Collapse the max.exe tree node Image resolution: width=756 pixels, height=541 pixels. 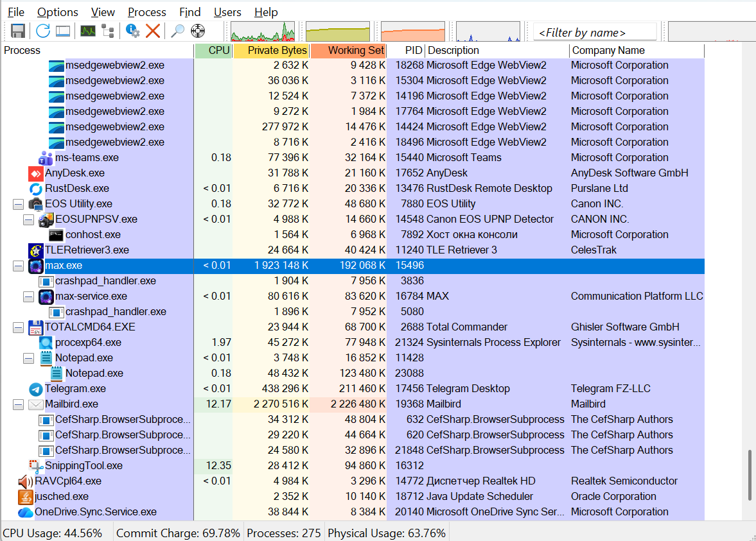point(19,266)
